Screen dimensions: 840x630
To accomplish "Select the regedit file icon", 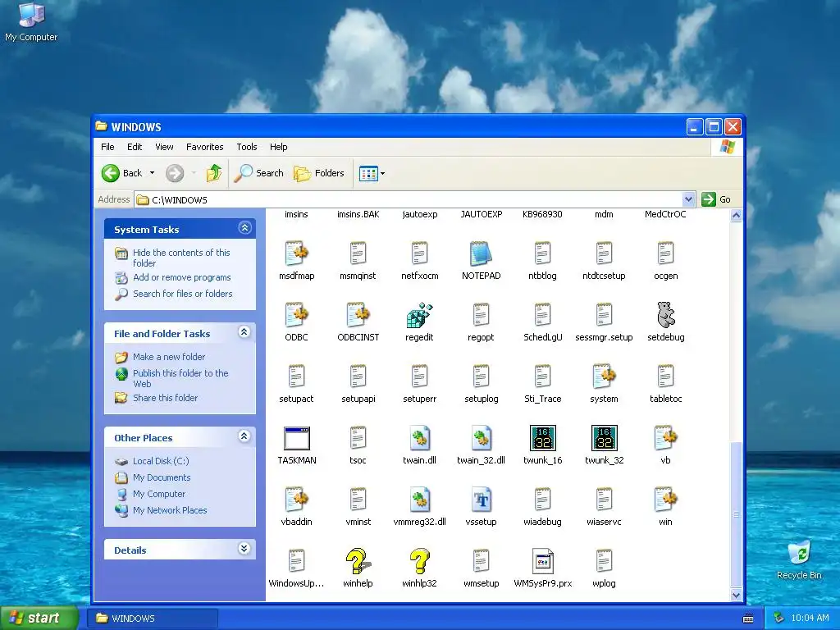I will click(419, 315).
